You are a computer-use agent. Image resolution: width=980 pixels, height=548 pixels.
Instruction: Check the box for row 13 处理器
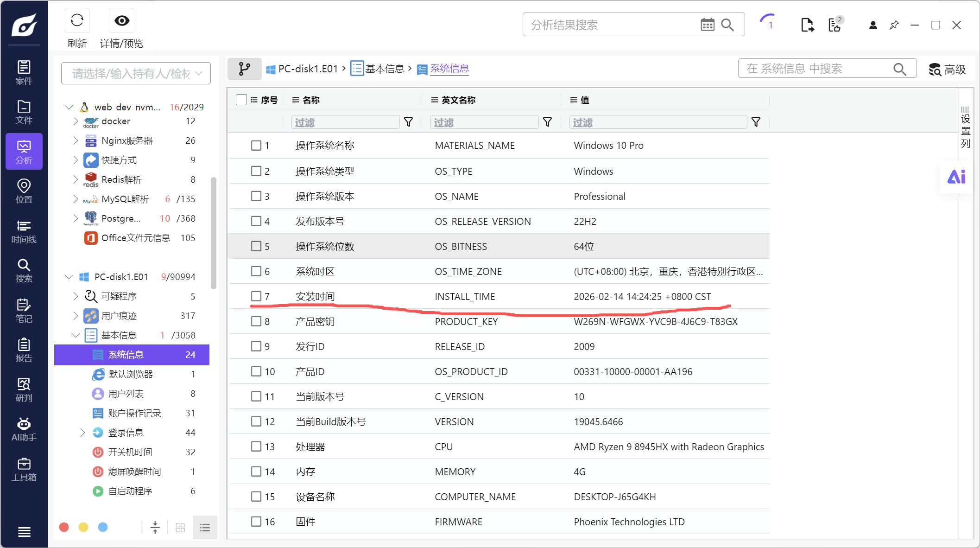click(256, 446)
